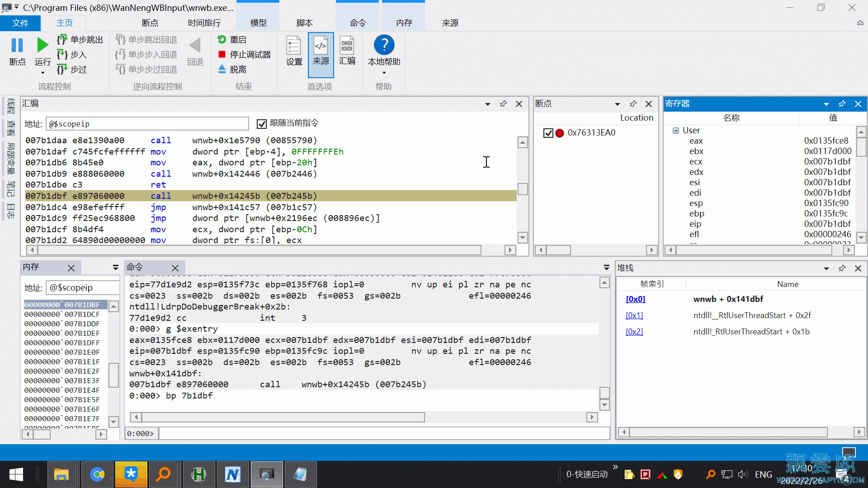Click the disassembly address input field
The image size is (868, 488).
point(147,124)
